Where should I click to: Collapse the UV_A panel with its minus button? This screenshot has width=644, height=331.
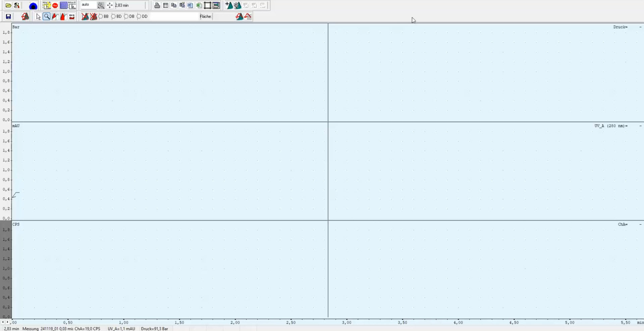point(640,126)
